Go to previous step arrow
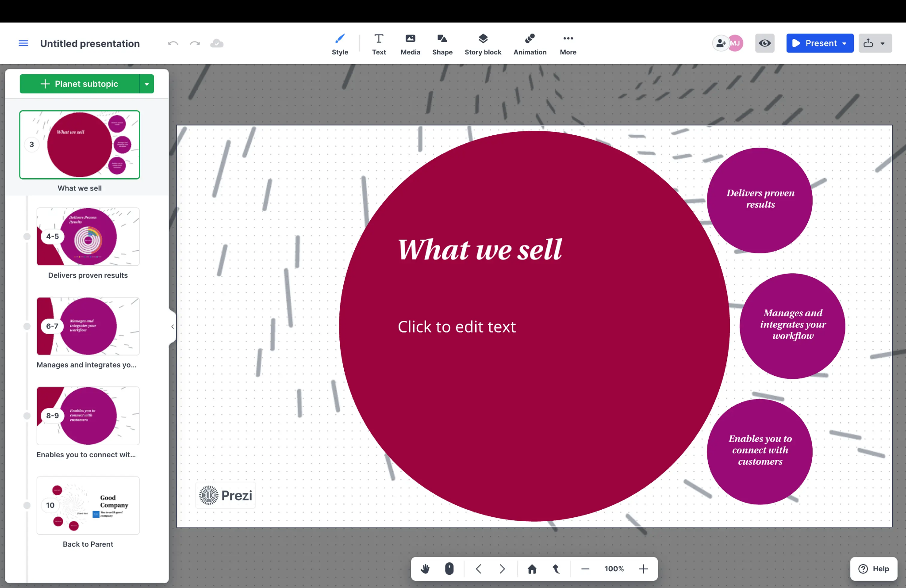This screenshot has width=906, height=588. tap(479, 569)
